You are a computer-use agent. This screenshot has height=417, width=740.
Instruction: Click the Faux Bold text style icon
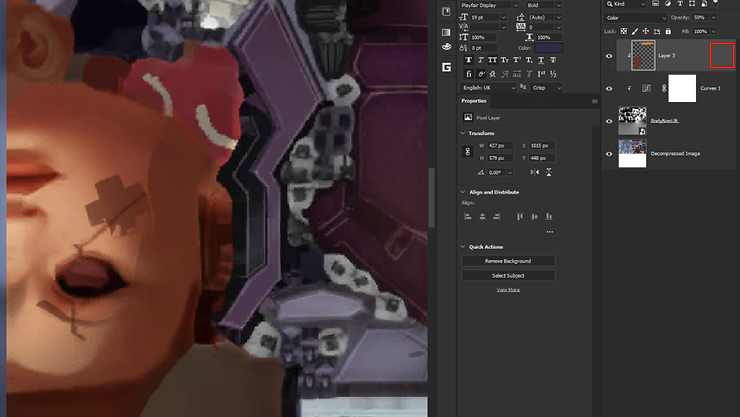pyautogui.click(x=467, y=60)
